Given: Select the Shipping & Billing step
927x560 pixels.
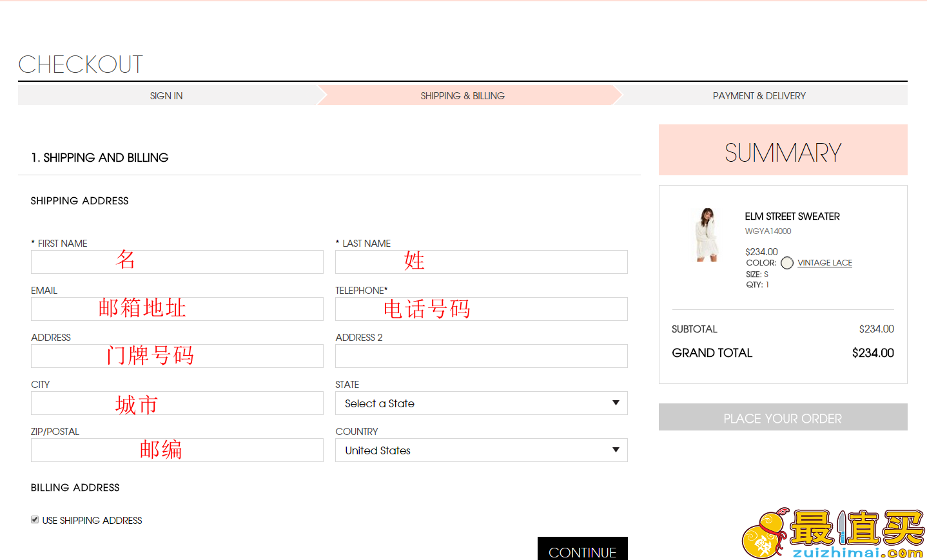Looking at the screenshot, I should (x=463, y=95).
